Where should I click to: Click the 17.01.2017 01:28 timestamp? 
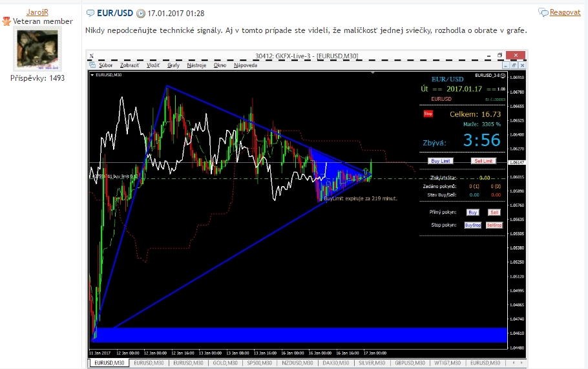click(x=176, y=14)
